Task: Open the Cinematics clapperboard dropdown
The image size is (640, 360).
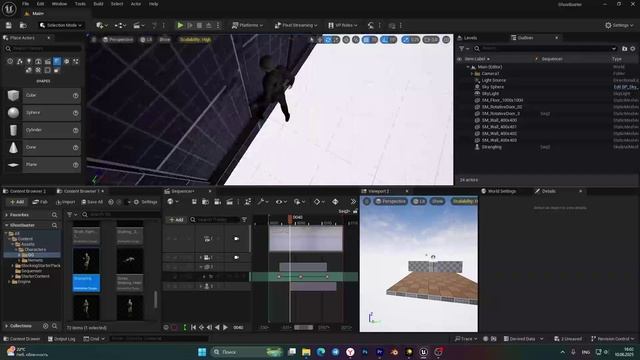Action: tap(139, 25)
